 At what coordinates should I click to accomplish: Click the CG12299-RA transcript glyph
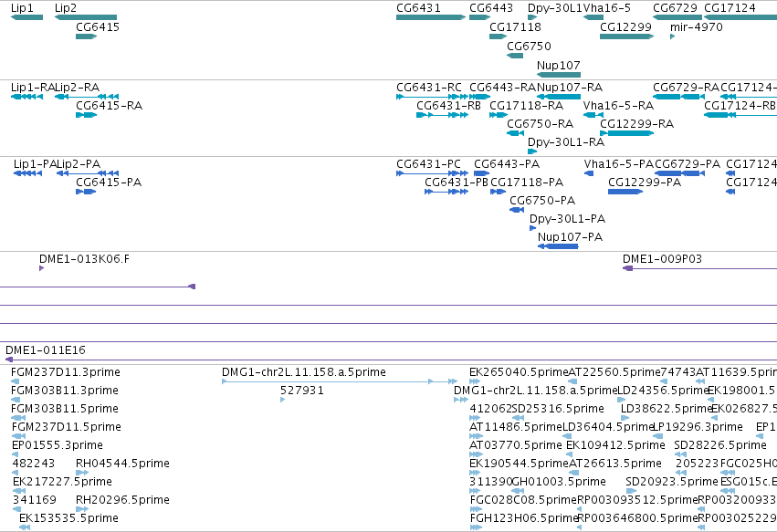pyautogui.click(x=626, y=133)
